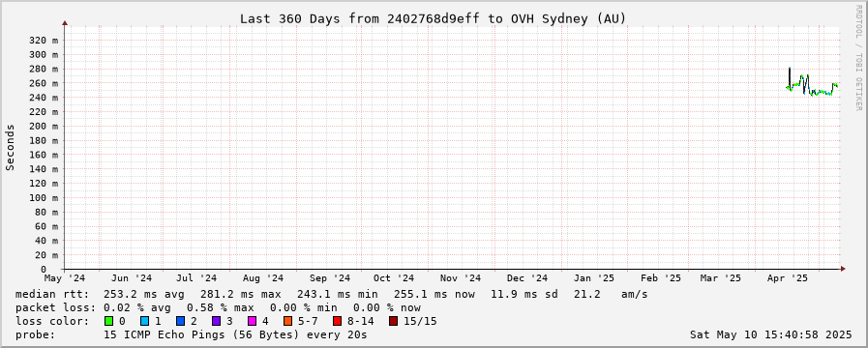Click the 'median rtt:' label

coord(52,294)
